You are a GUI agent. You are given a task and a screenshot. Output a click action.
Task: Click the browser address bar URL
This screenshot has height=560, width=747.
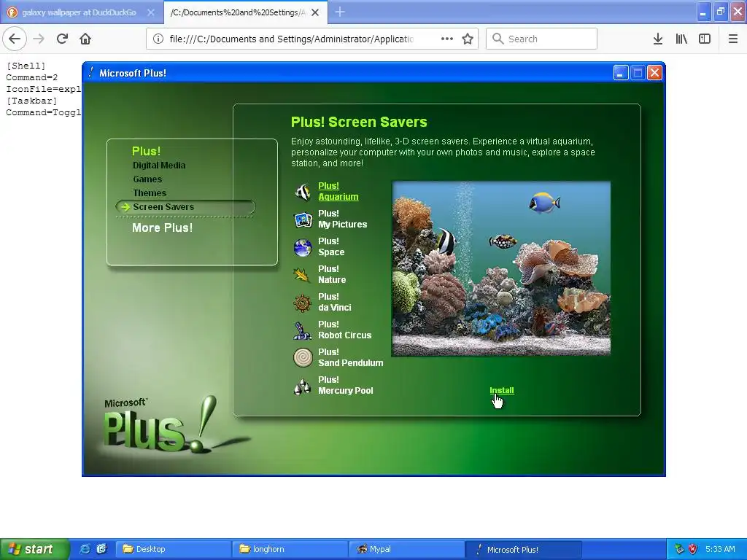point(292,39)
